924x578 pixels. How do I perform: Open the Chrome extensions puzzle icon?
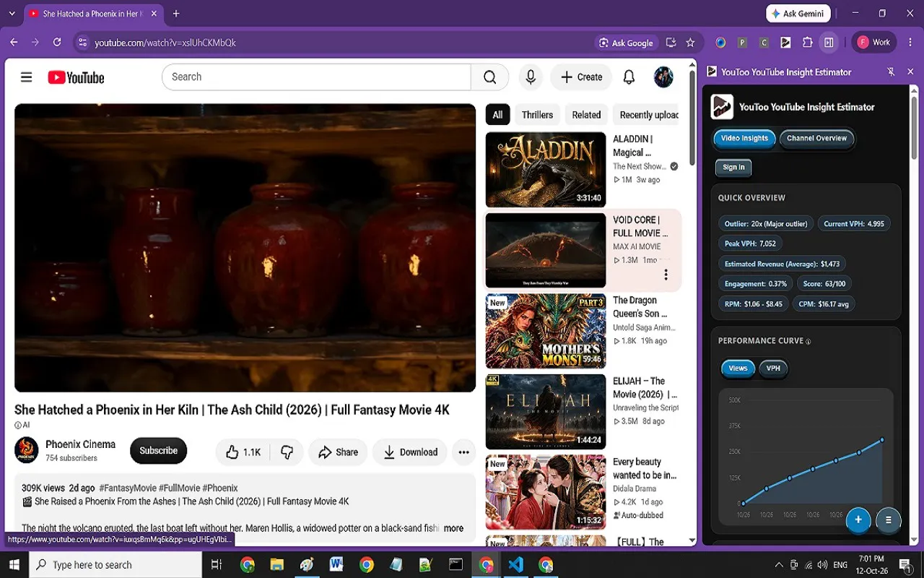pos(807,43)
